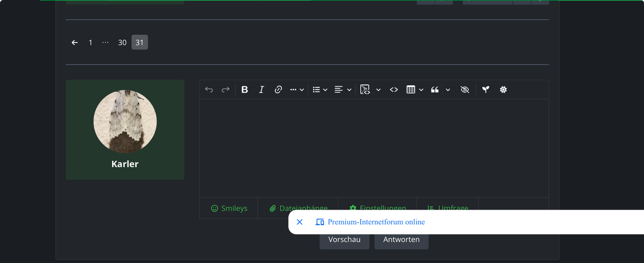Toggle spoiler with crossed-eye icon
The height and width of the screenshot is (263, 644).
pos(464,90)
